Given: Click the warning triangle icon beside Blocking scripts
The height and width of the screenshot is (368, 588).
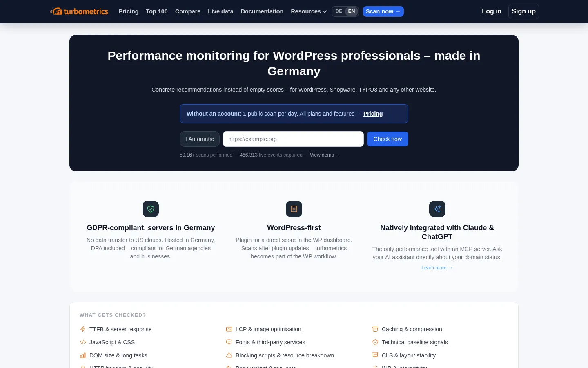Looking at the screenshot, I should (229, 355).
